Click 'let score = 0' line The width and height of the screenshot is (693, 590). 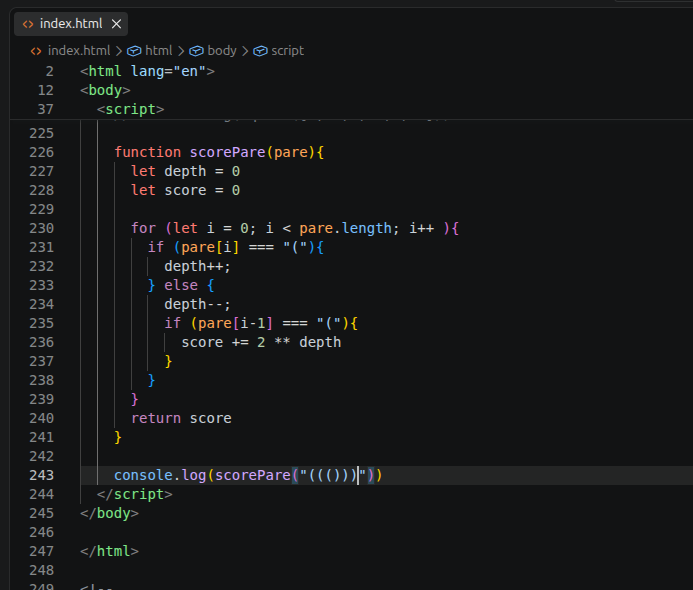(185, 190)
